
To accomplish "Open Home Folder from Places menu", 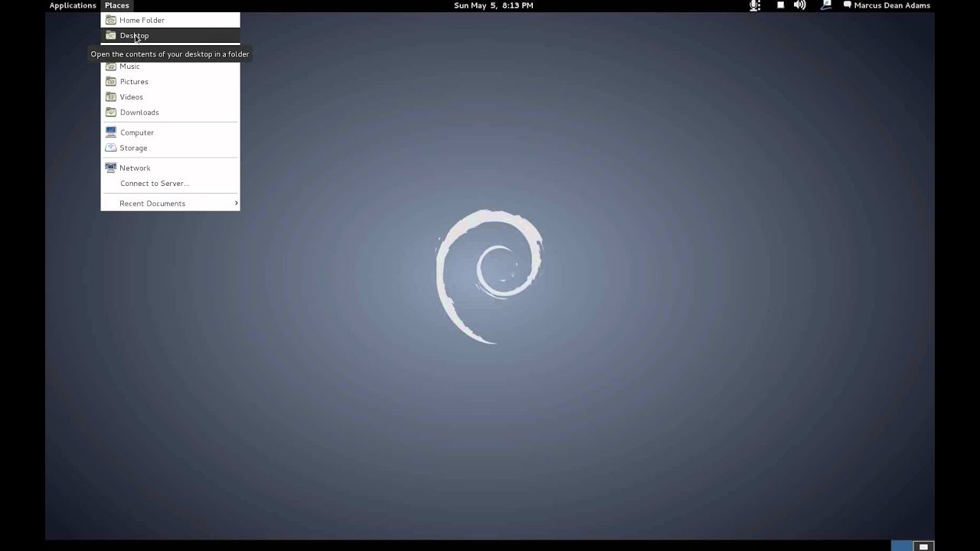I will (x=170, y=20).
